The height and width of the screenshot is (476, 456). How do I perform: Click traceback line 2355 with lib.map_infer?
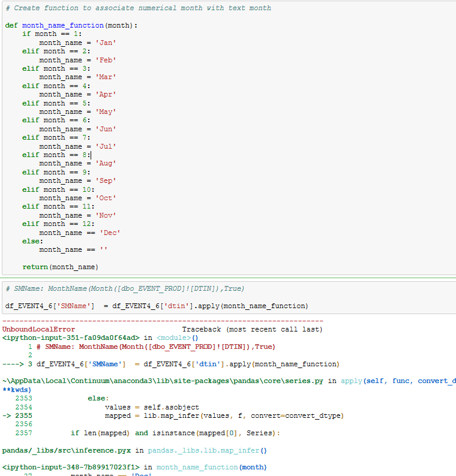click(x=173, y=415)
